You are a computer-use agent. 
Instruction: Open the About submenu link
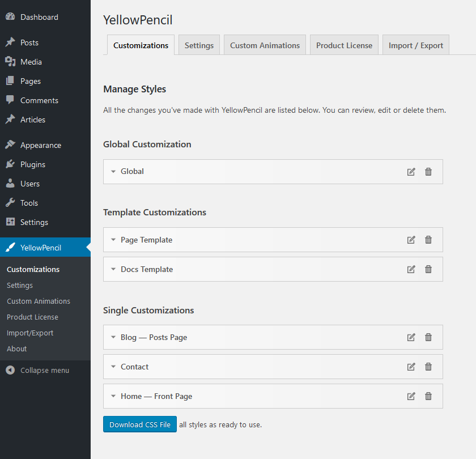click(16, 349)
